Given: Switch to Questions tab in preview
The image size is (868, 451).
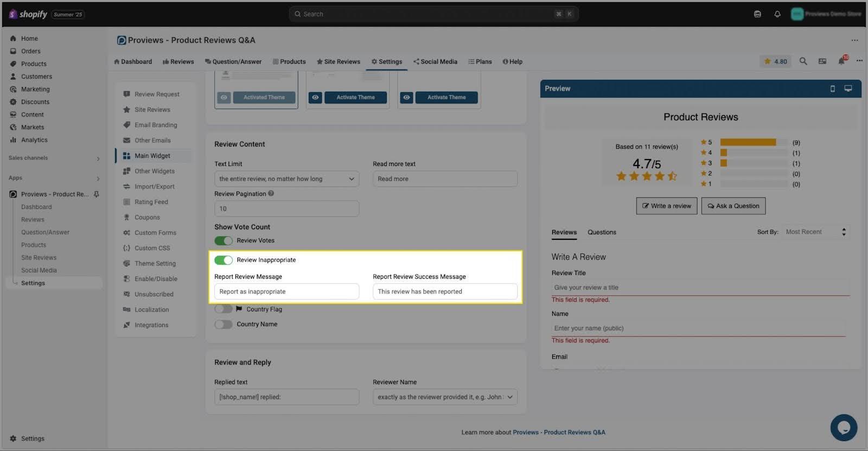Looking at the screenshot, I should (602, 232).
